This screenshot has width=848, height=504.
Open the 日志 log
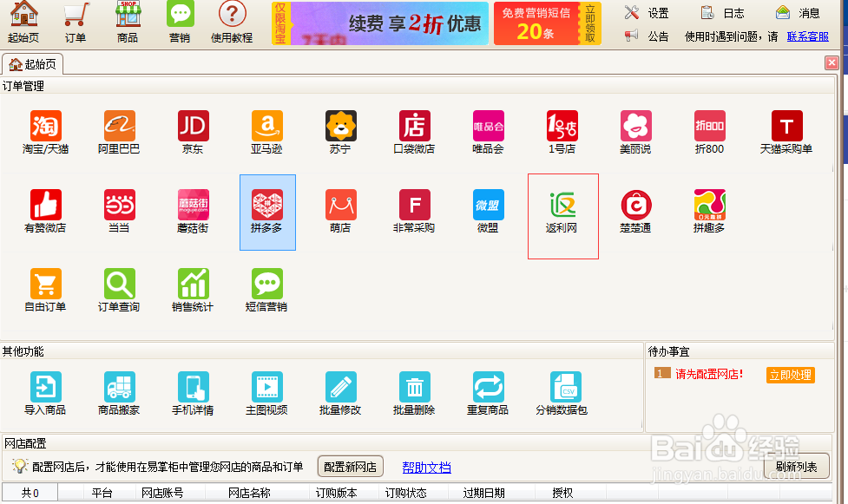[x=722, y=12]
